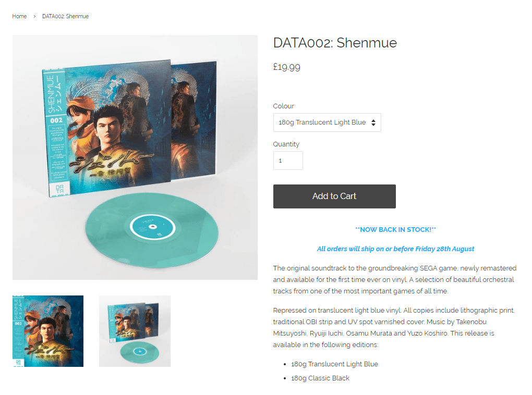Click the dropdown arrows on Colour select
The image size is (532, 395).
373,122
